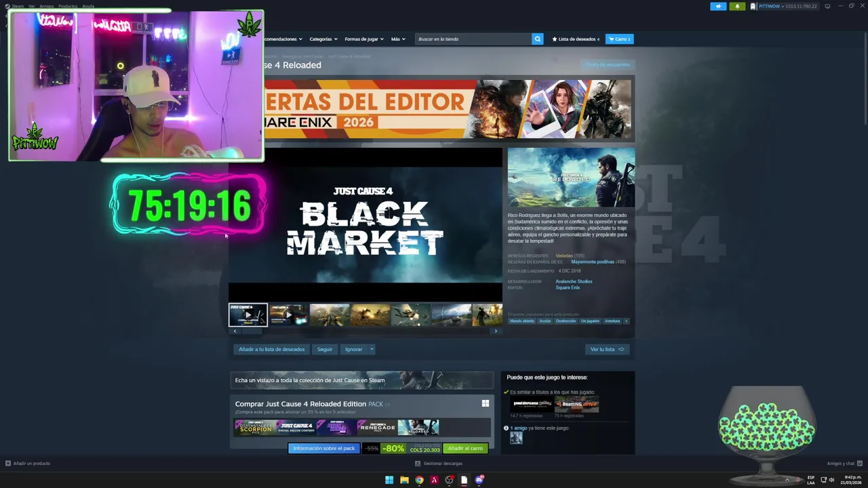Expand more tags with the plus button

click(626, 321)
